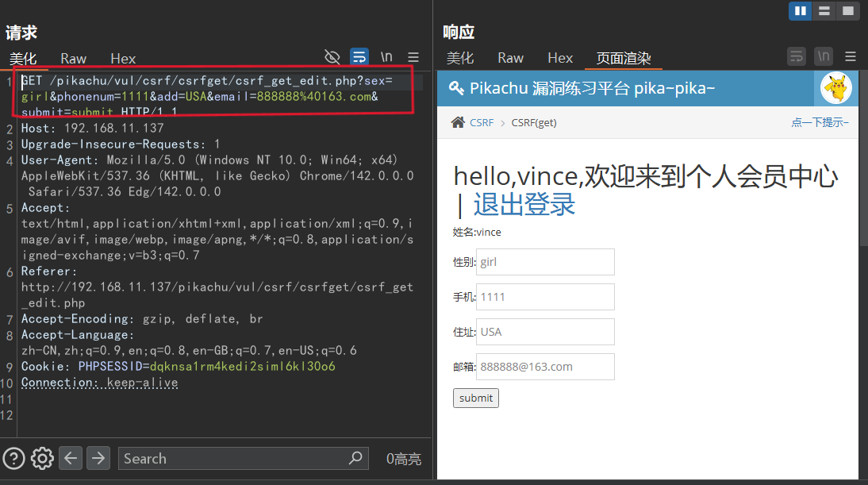Toggle line wrap in request panel
The image size is (868, 485).
pos(359,57)
